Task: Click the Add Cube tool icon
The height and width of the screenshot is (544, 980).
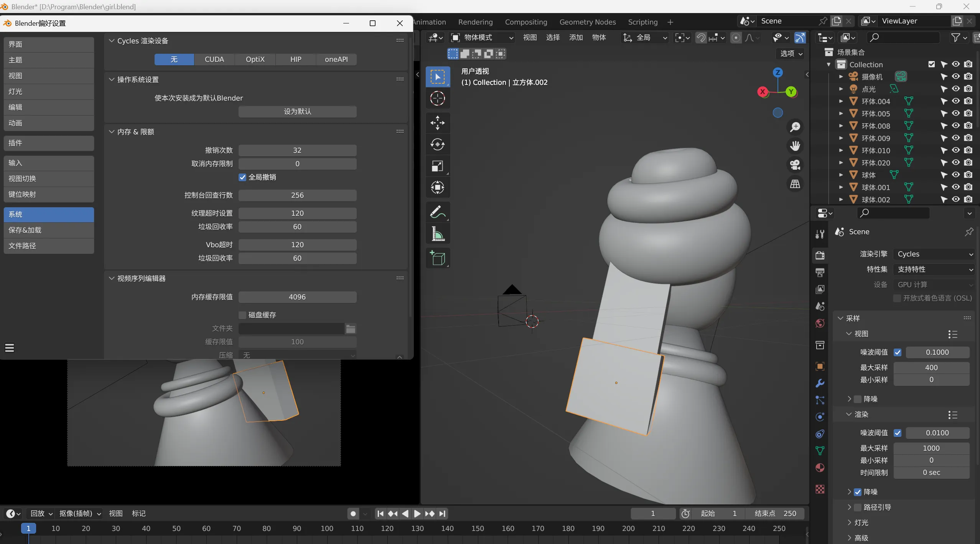Action: point(437,258)
